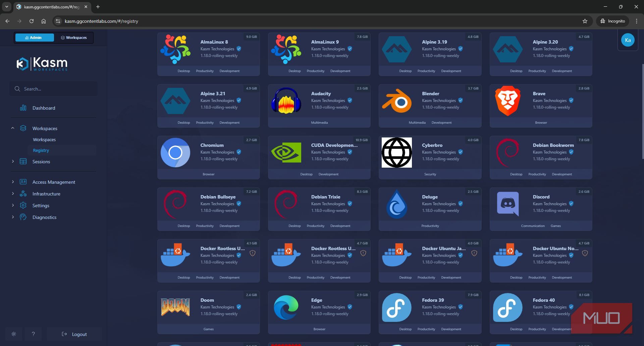Click the Debian Bookworm swirl logo
The image size is (644, 346).
pyautogui.click(x=507, y=153)
